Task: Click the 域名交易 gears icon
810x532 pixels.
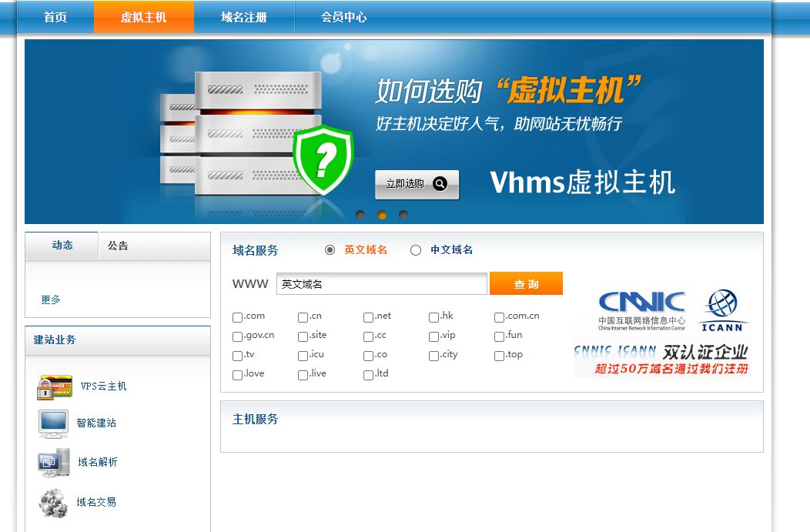Action: [x=53, y=503]
